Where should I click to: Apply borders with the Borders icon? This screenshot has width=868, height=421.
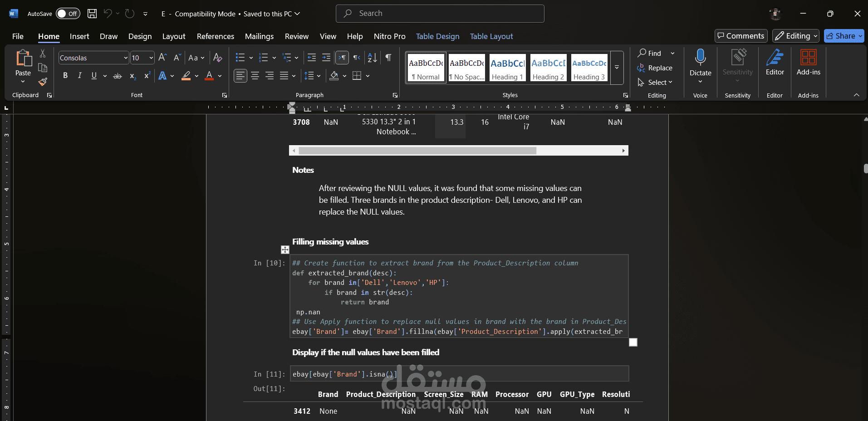click(x=357, y=76)
